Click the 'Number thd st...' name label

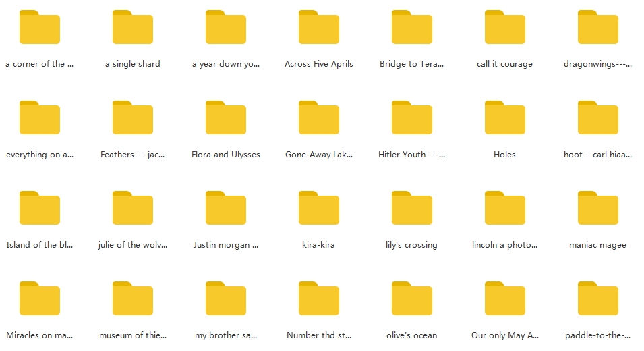click(x=319, y=335)
